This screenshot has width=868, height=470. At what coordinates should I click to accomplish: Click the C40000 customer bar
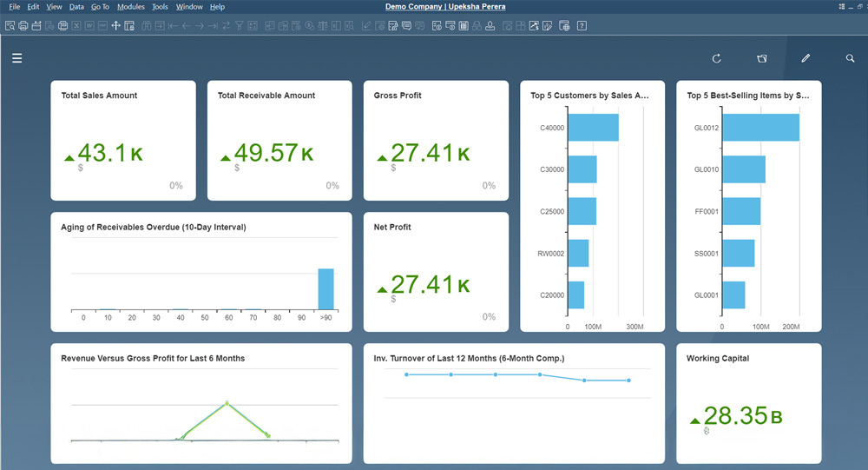point(593,128)
